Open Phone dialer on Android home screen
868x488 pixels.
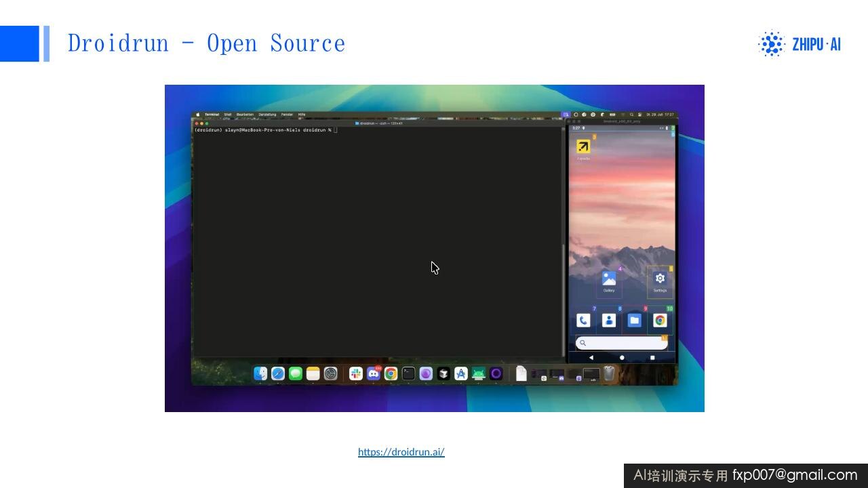point(583,321)
